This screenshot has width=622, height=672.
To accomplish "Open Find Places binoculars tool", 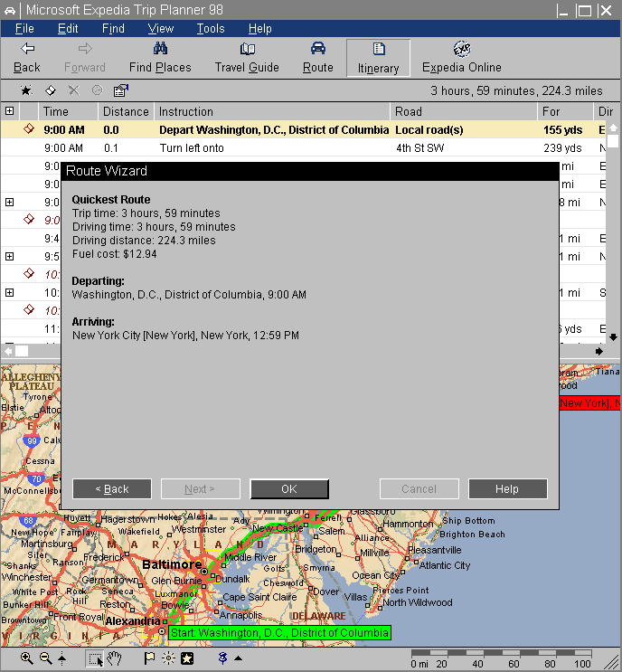I will click(x=160, y=49).
